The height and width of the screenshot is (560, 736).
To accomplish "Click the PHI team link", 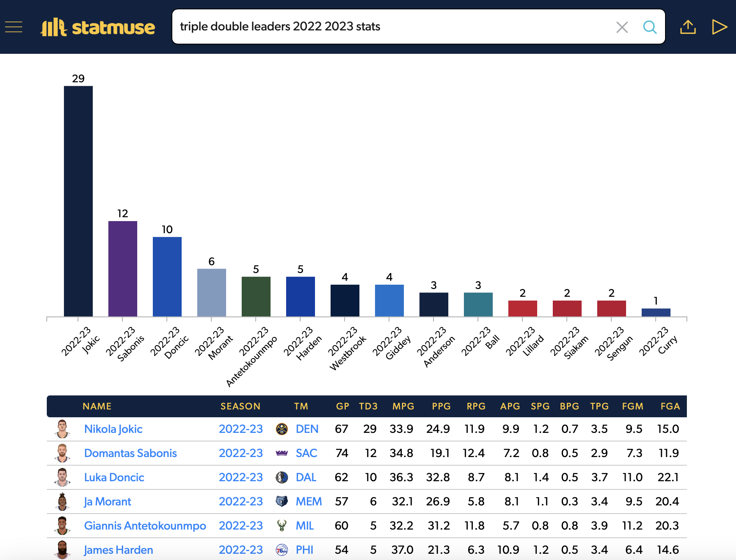I will pyautogui.click(x=304, y=550).
